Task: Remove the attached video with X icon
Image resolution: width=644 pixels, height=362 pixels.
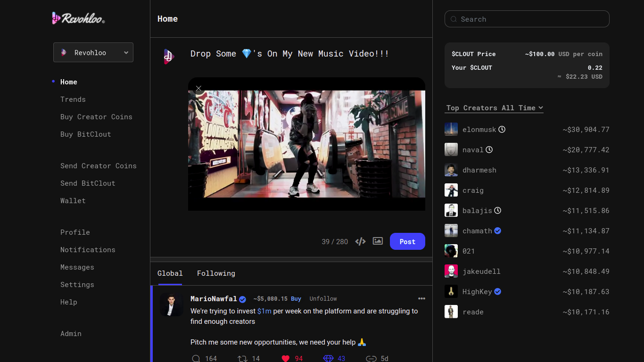Action: tap(198, 88)
